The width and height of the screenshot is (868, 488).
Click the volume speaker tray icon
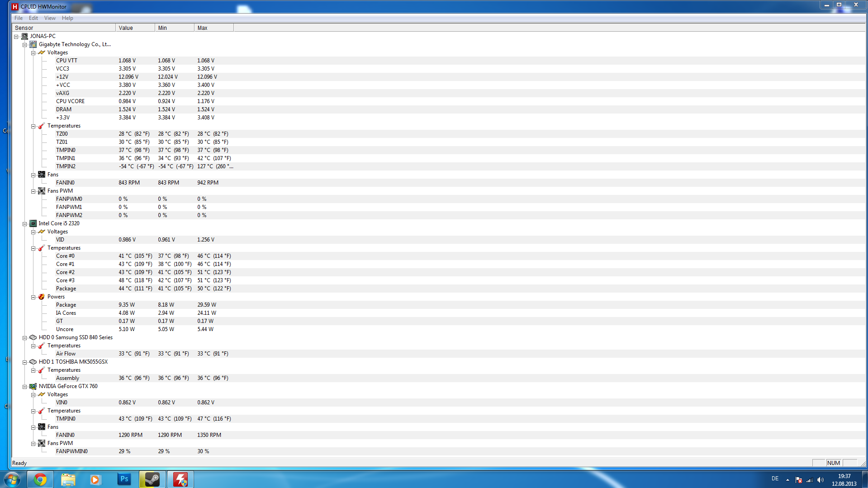coord(821,480)
